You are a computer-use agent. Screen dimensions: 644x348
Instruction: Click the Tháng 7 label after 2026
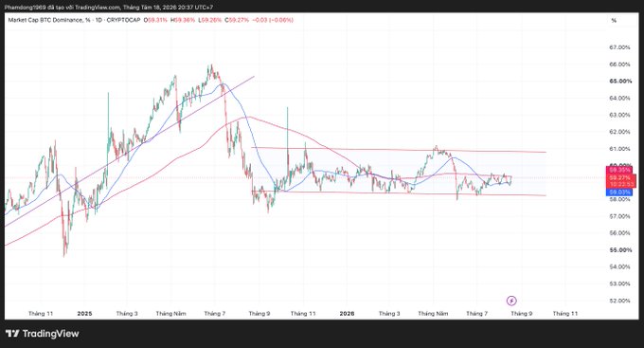476,314
